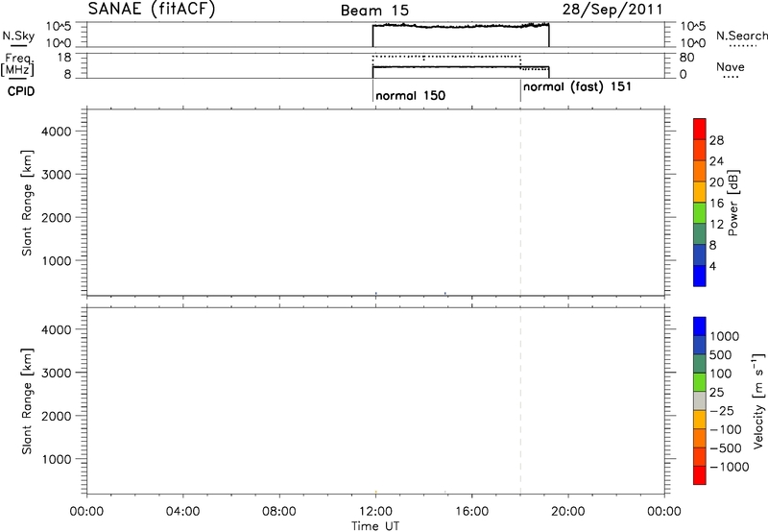Click the Slant Range label of velocity panel
This screenshot has height=532, width=768.
point(27,401)
